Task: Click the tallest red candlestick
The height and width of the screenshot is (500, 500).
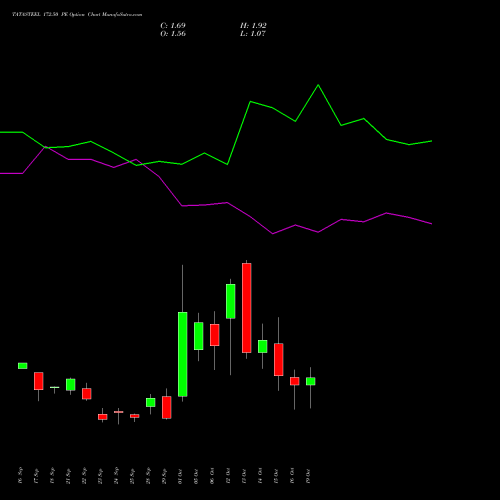Action: click(247, 308)
